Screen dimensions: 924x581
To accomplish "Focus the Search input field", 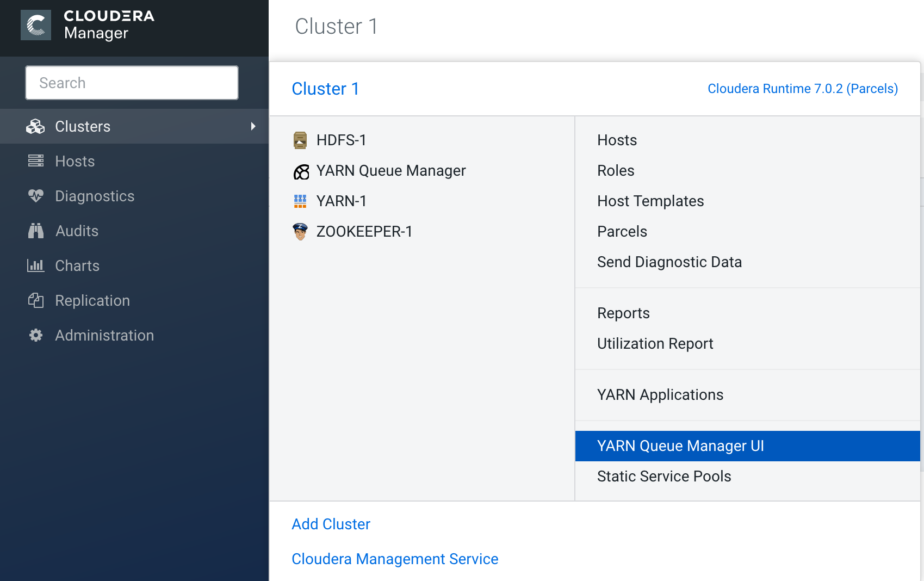I will click(132, 83).
